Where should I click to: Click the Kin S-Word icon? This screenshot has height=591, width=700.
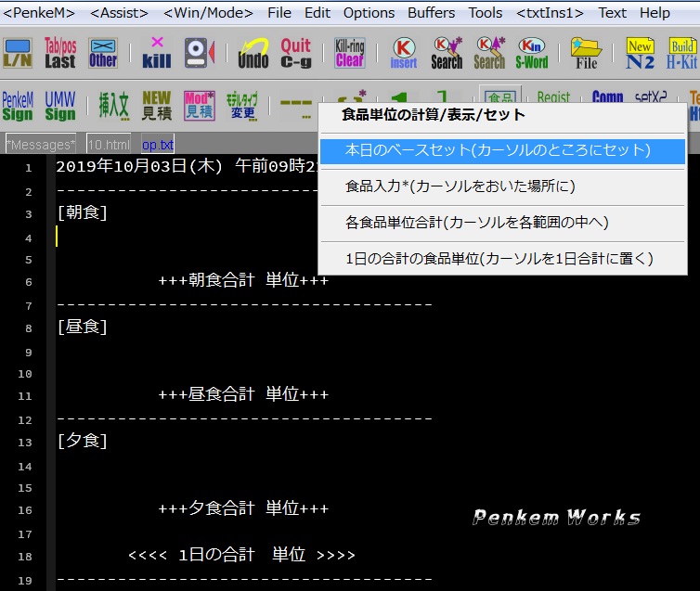point(532,53)
